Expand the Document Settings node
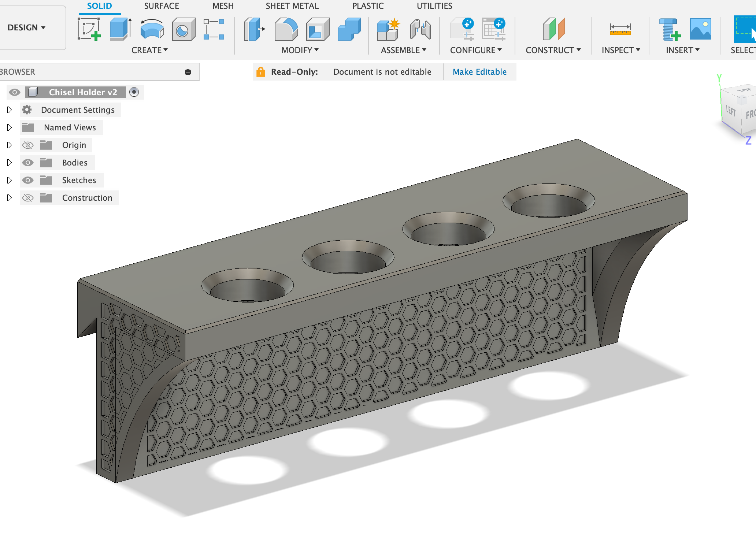756x553 pixels. 10,110
